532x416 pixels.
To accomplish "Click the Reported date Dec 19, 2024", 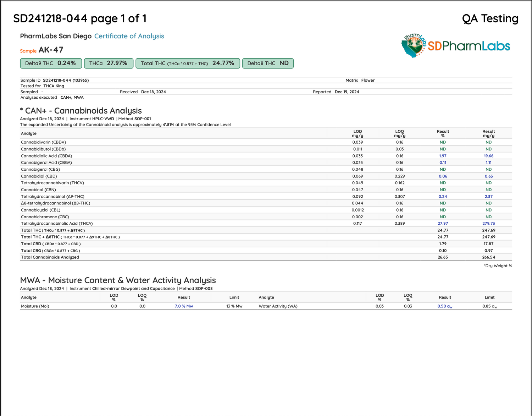I will point(347,92).
